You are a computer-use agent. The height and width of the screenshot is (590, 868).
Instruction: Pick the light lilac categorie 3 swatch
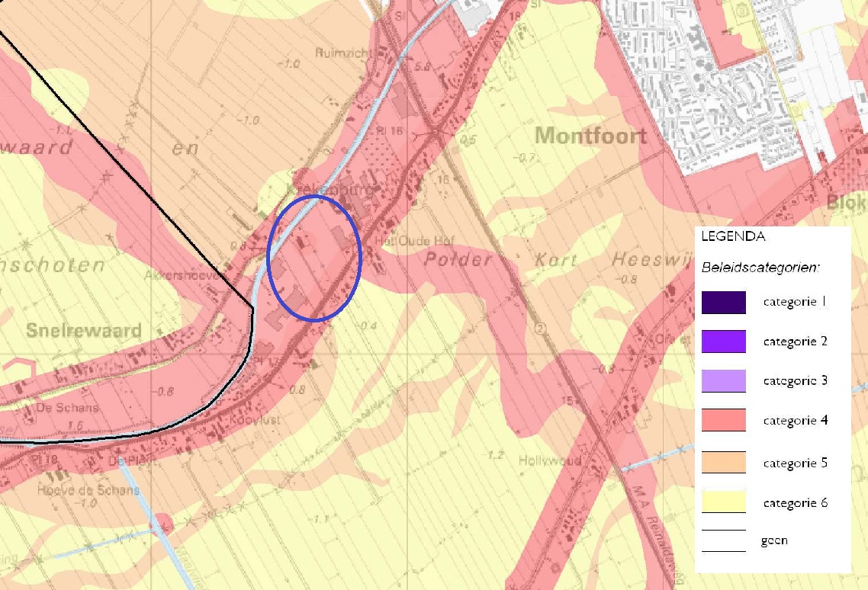[723, 380]
